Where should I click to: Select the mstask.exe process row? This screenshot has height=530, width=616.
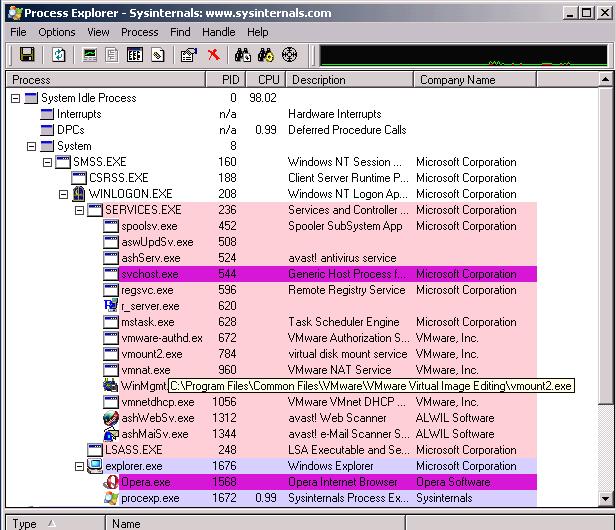pos(320,322)
